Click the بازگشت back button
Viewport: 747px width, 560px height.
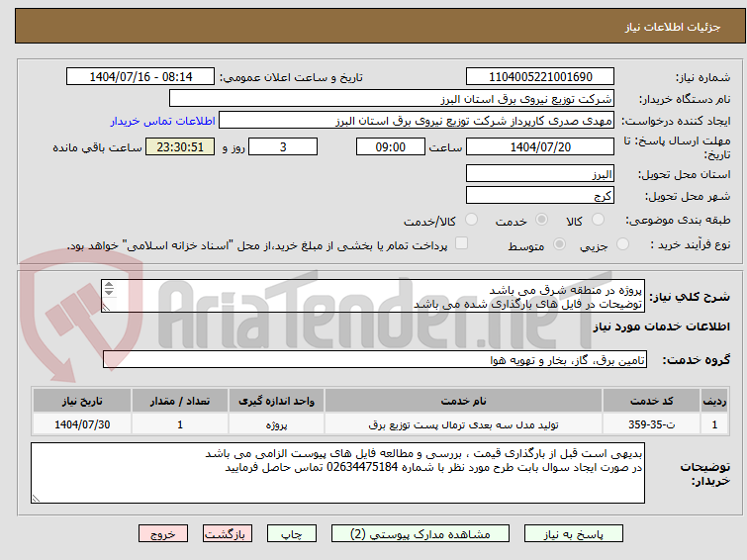click(228, 534)
